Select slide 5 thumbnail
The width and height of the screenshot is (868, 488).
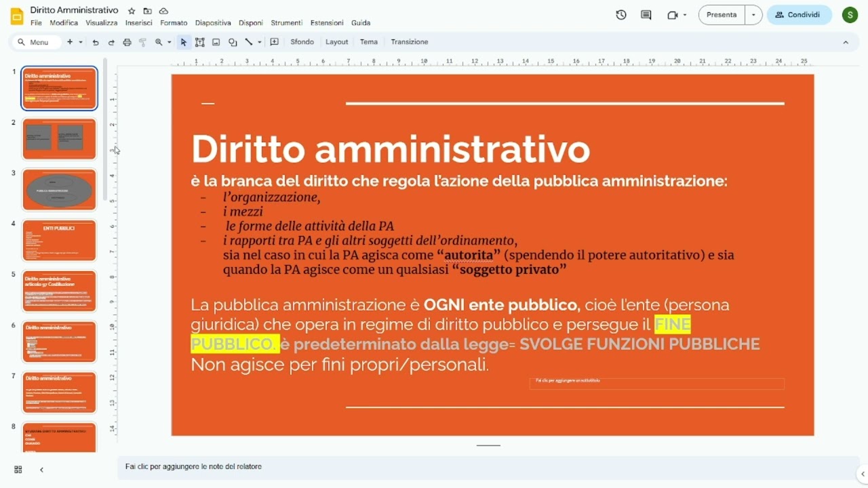tap(60, 291)
